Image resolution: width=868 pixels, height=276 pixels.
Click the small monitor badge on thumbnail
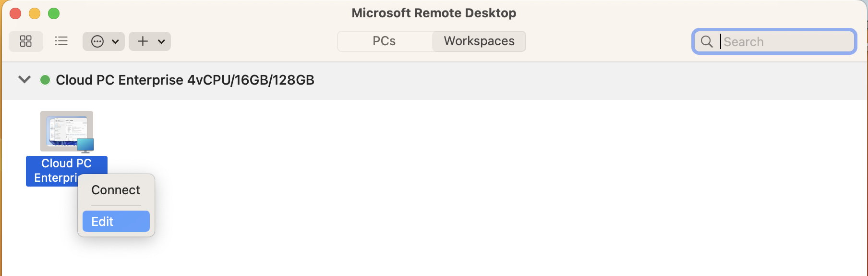coord(85,145)
